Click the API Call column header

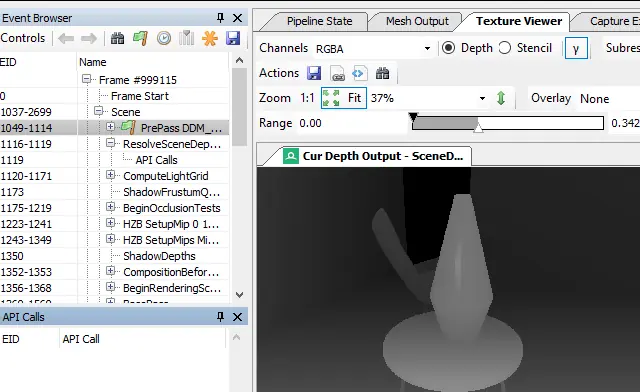pos(142,339)
